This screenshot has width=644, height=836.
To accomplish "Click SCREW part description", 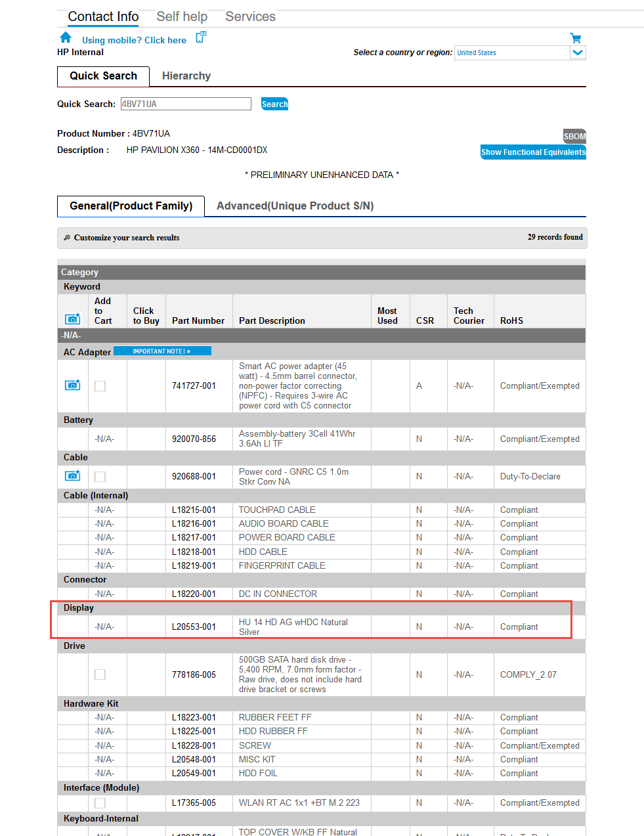I will (255, 745).
